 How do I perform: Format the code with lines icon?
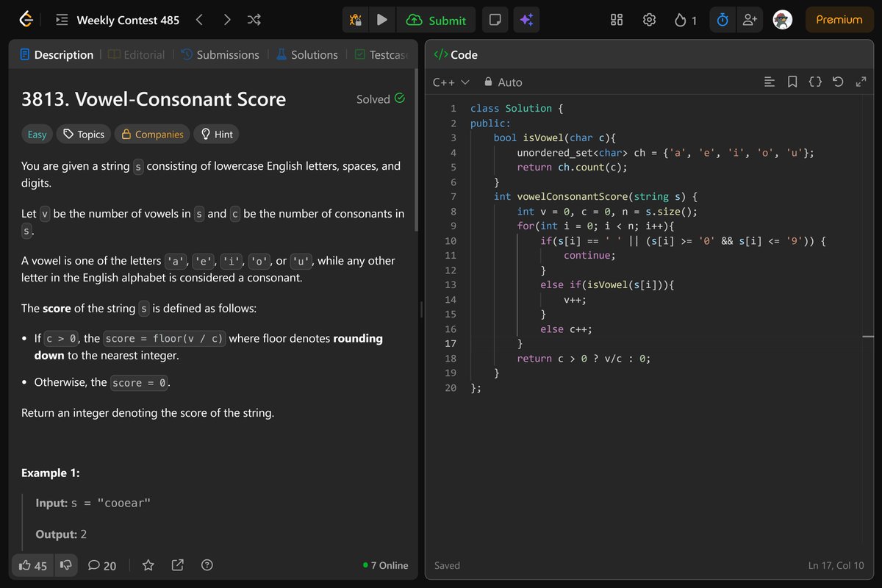tap(770, 82)
